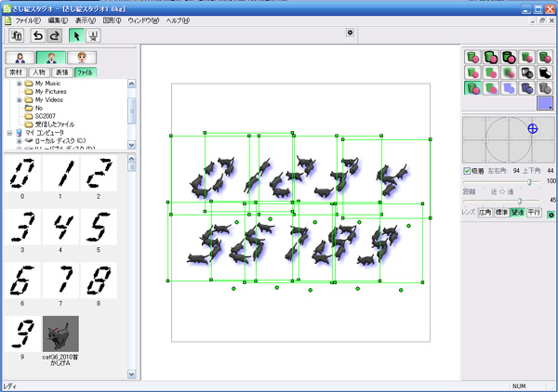Open the lavender color dropdown swatch
Screen dimensions: 558x392
545,103
